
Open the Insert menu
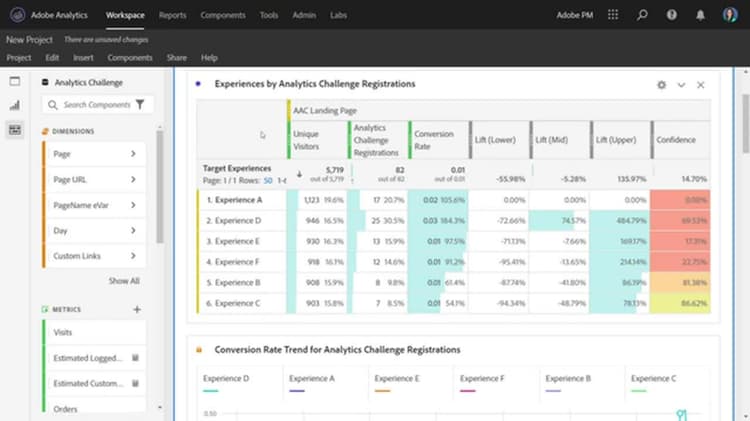coord(83,57)
